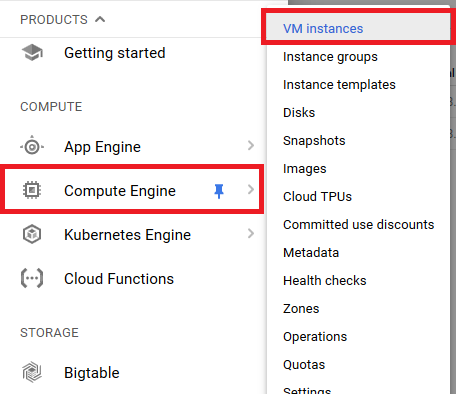Click the Compute Engine chip icon
The height and width of the screenshot is (394, 456).
pos(32,190)
